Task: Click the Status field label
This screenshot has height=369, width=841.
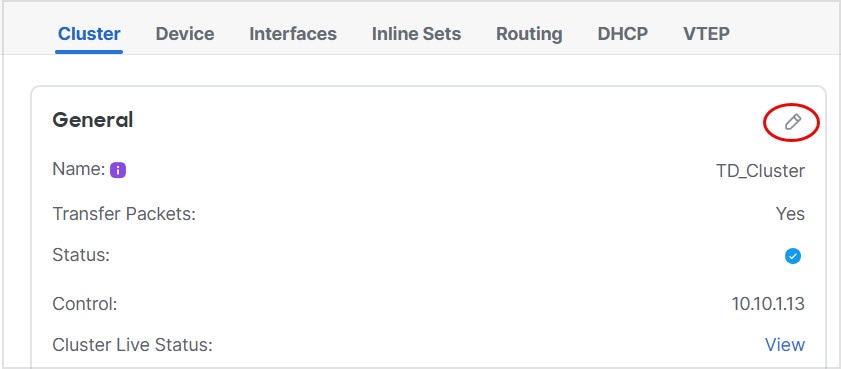Action: (81, 255)
